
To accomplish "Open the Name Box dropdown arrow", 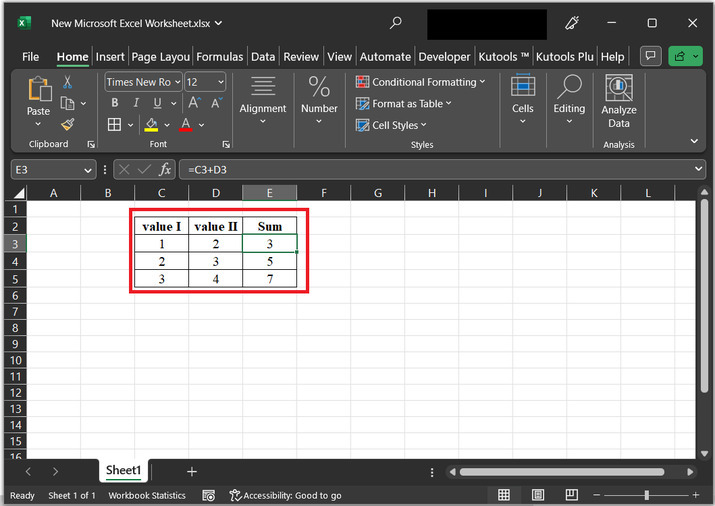I will click(88, 170).
